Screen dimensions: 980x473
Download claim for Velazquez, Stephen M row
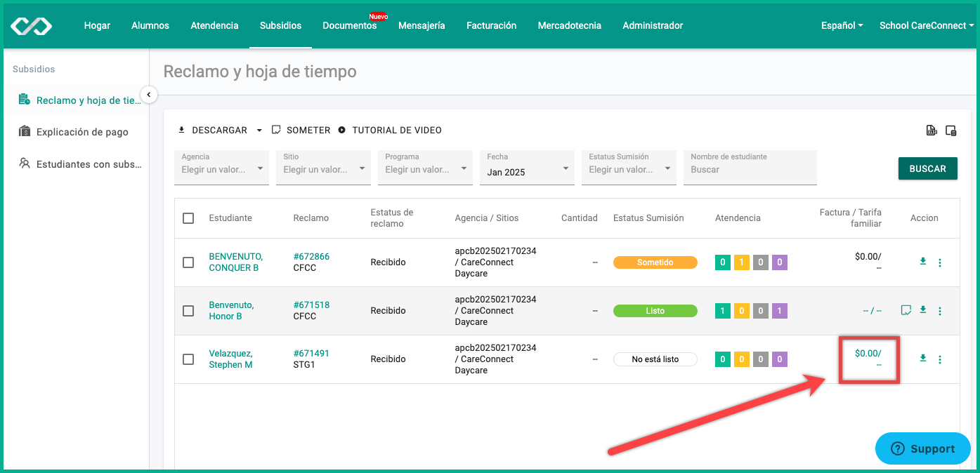click(x=923, y=359)
